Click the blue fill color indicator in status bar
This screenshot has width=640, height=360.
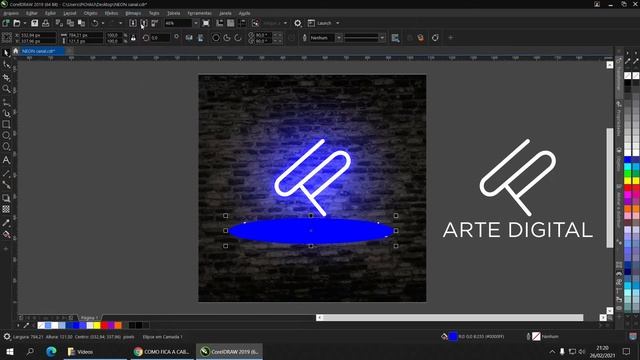point(453,337)
